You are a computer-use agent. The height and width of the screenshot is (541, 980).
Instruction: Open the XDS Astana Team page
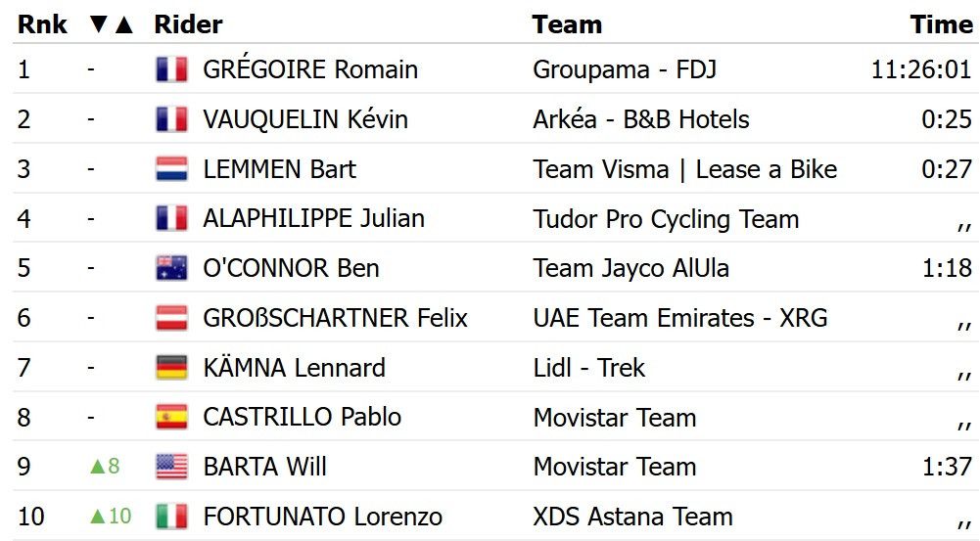[x=632, y=517]
